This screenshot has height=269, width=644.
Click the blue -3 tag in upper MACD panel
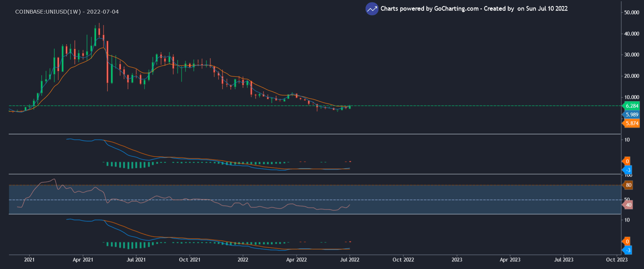click(627, 170)
